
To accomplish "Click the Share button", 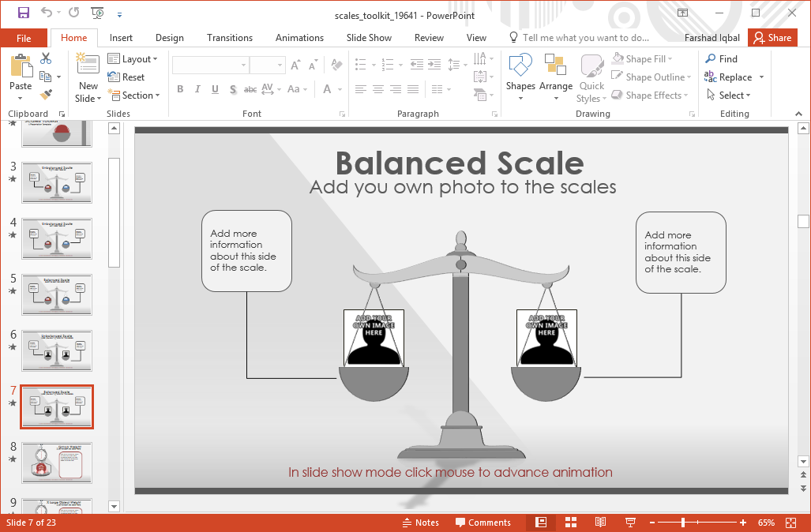I will point(772,38).
